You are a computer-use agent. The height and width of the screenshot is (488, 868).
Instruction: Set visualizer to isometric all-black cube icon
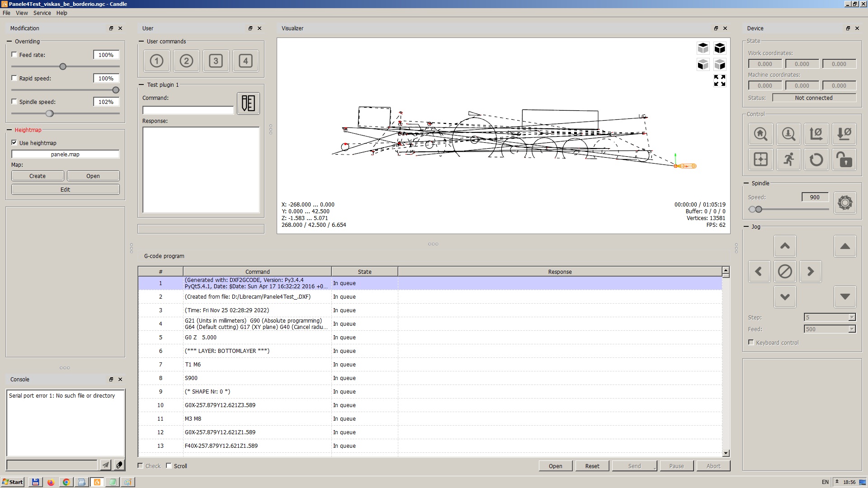tap(720, 48)
